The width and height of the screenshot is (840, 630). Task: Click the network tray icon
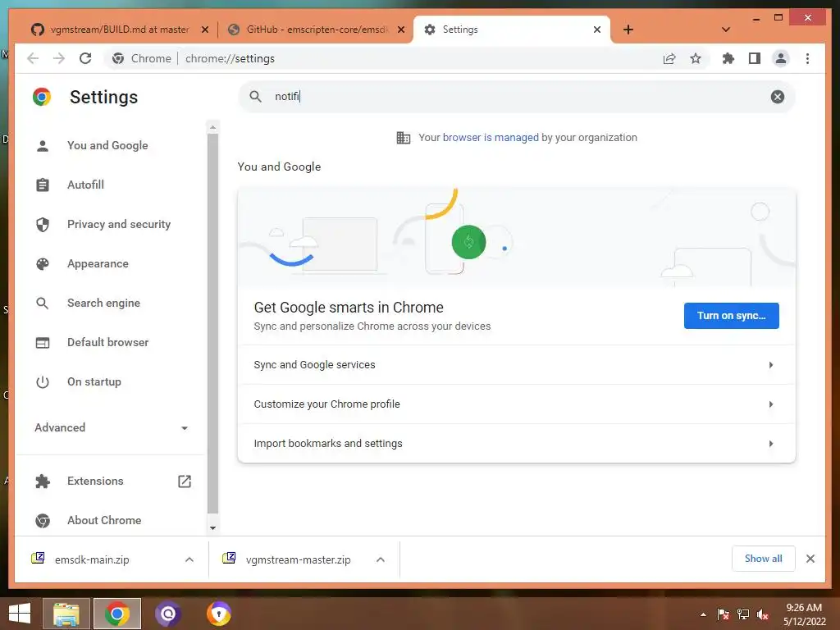point(743,614)
